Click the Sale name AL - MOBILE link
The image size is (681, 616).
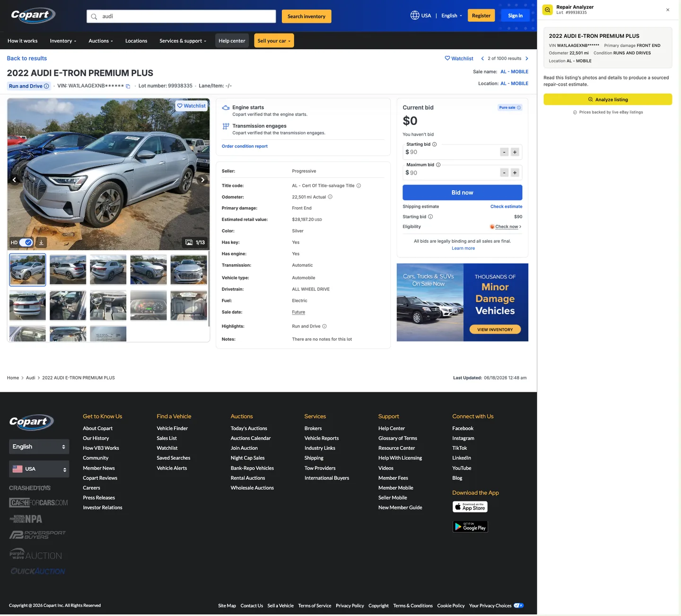(514, 72)
